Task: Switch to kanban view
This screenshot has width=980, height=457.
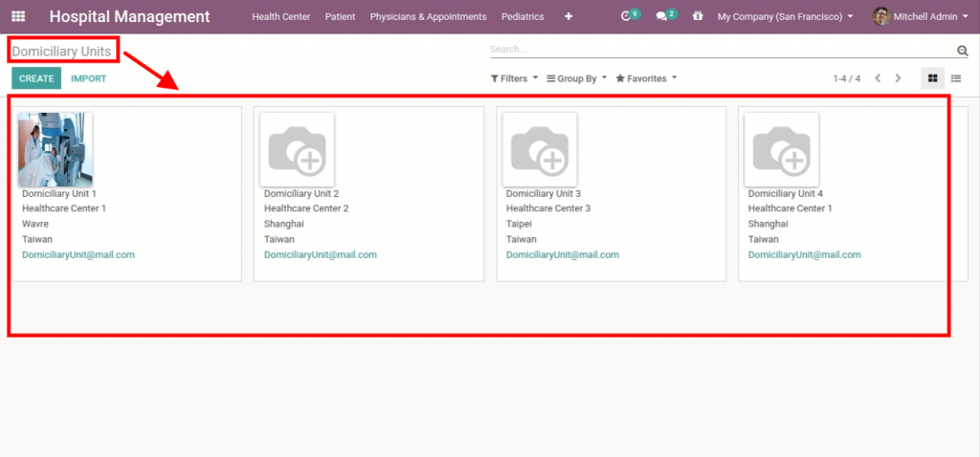Action: coord(932,78)
